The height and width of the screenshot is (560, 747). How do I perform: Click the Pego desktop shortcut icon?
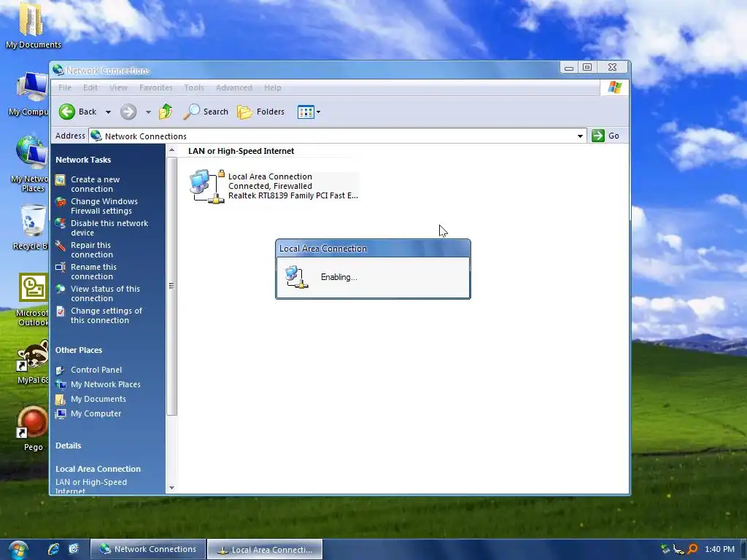pos(32,429)
